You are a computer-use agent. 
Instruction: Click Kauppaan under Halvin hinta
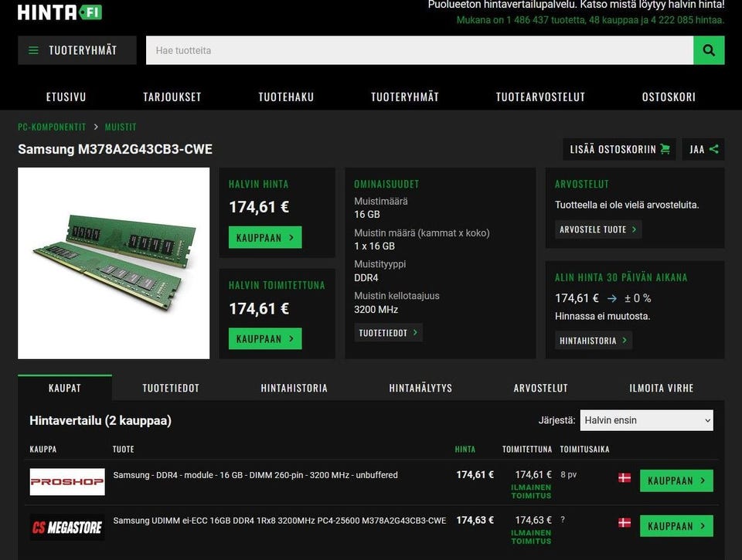point(265,237)
